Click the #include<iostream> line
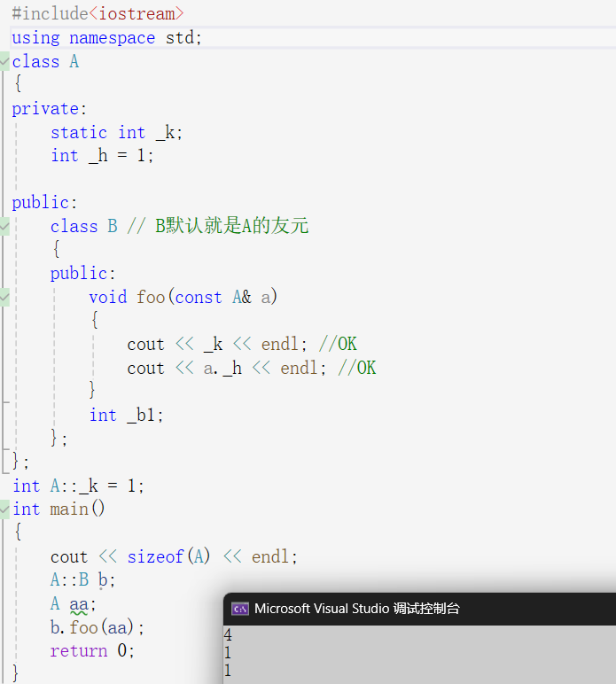The width and height of the screenshot is (616, 684). click(x=97, y=14)
